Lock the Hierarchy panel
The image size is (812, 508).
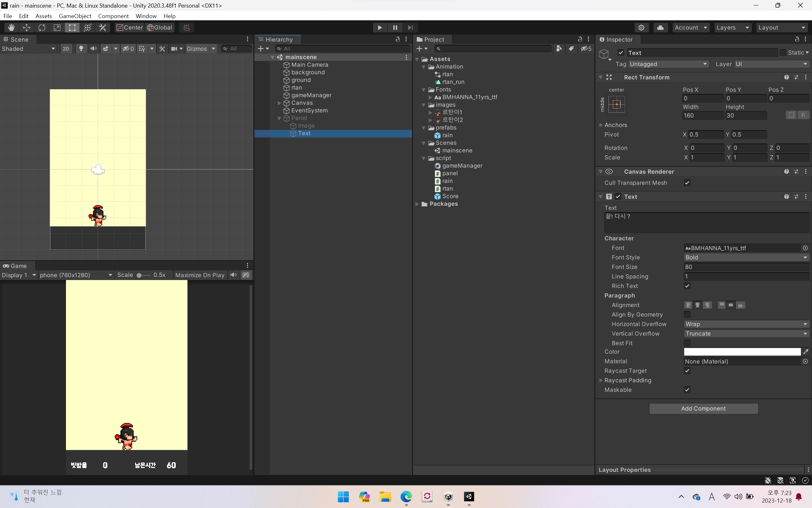click(398, 39)
